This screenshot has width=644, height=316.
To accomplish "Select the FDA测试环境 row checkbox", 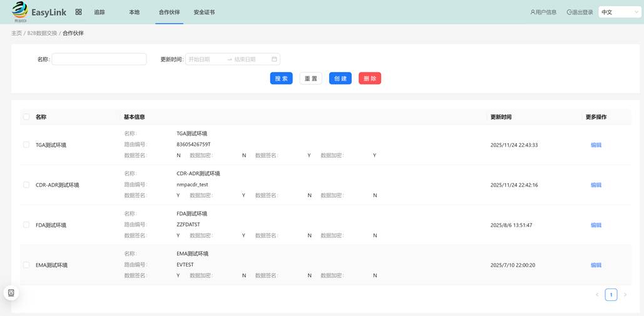I will point(26,225).
